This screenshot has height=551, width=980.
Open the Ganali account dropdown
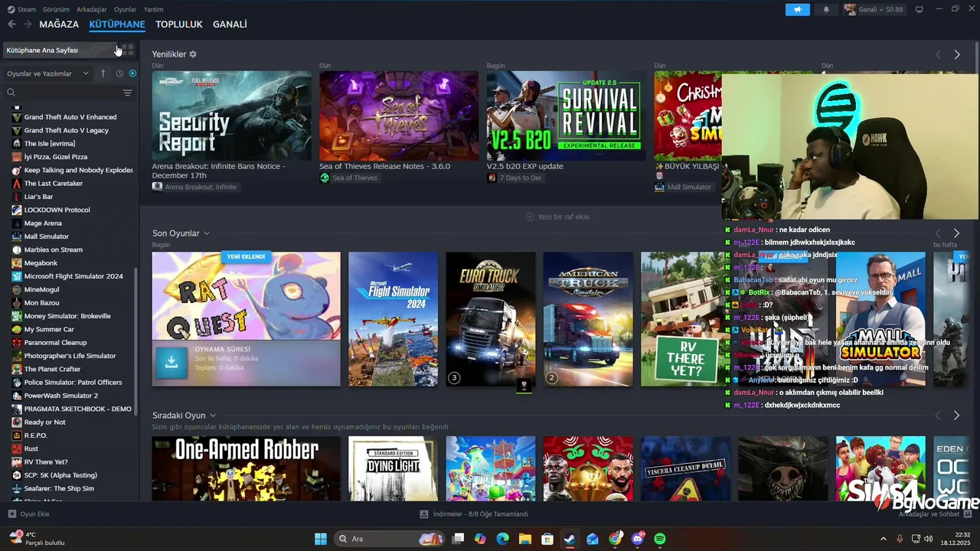click(874, 9)
